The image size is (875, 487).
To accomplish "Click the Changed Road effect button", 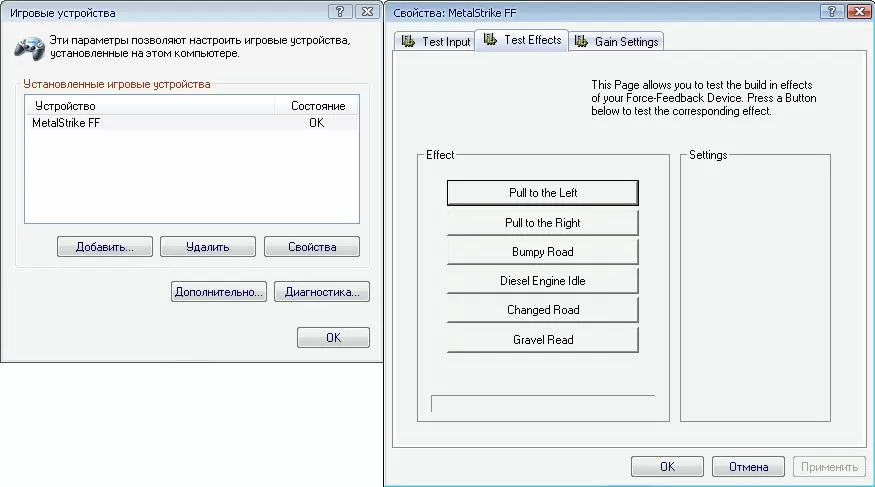I will coord(542,310).
